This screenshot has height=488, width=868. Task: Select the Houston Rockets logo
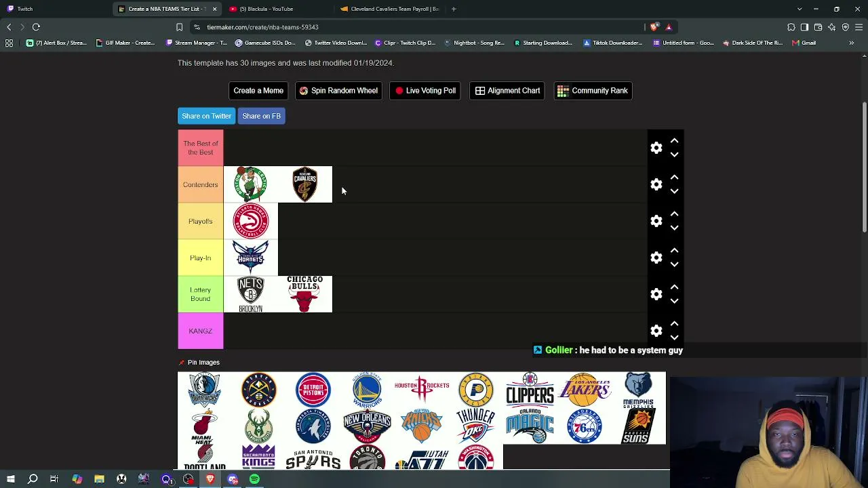click(x=421, y=390)
